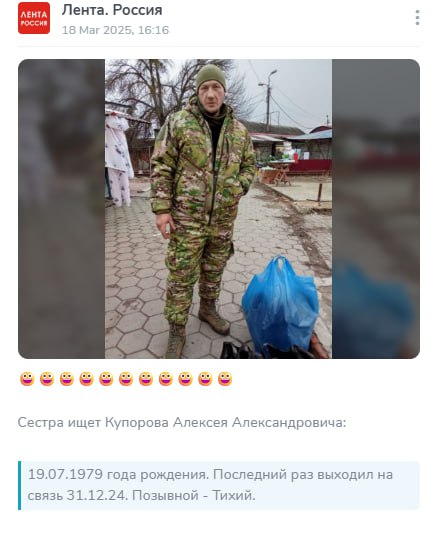Viewport: 433px width, 546px height.
Task: Select the line Сестра ищет Купорова Алексея Александровича
Action: point(182,423)
